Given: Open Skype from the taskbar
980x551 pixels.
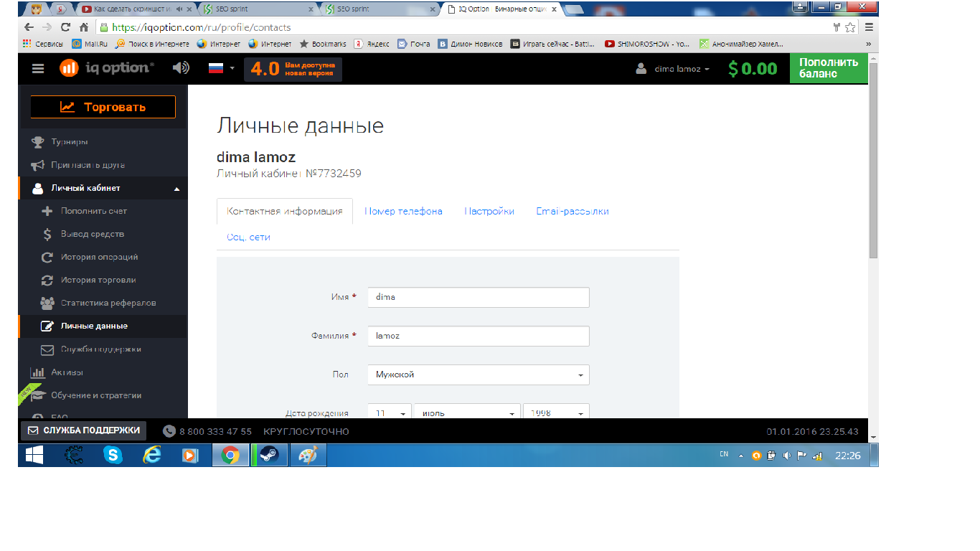Looking at the screenshot, I should (x=113, y=455).
